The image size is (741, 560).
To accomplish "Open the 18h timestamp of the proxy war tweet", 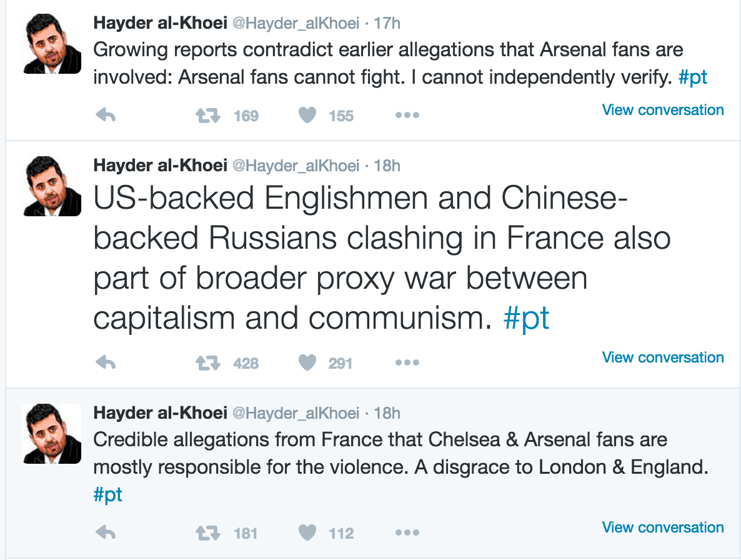I will click(387, 166).
